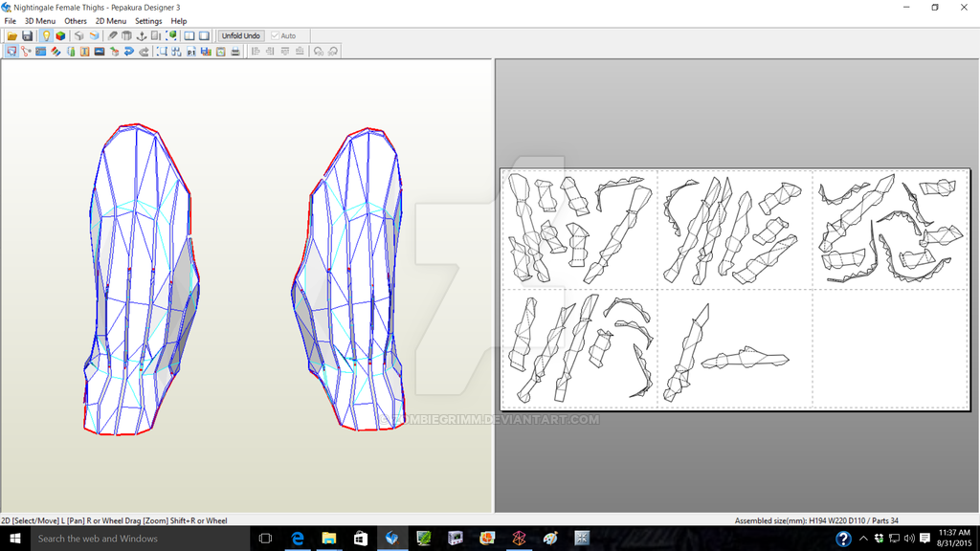Select the lone part on the fifth pattern page
This screenshot has width=980, height=551.
(744, 359)
